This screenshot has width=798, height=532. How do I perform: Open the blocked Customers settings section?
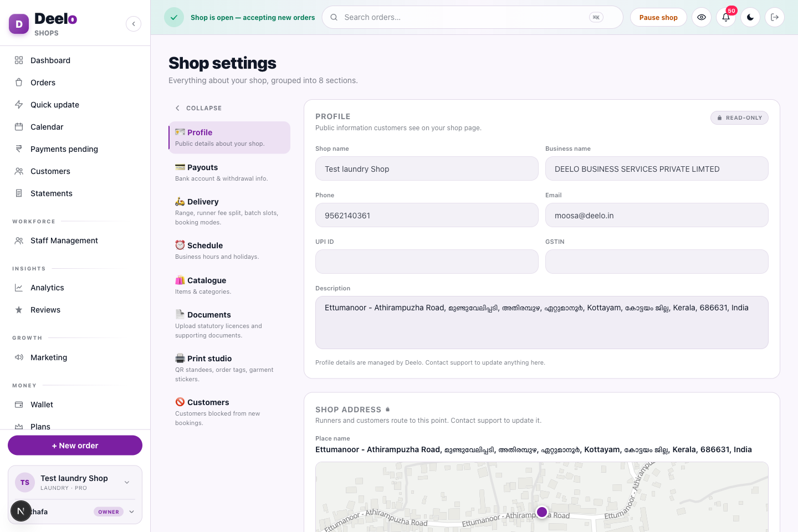229,412
